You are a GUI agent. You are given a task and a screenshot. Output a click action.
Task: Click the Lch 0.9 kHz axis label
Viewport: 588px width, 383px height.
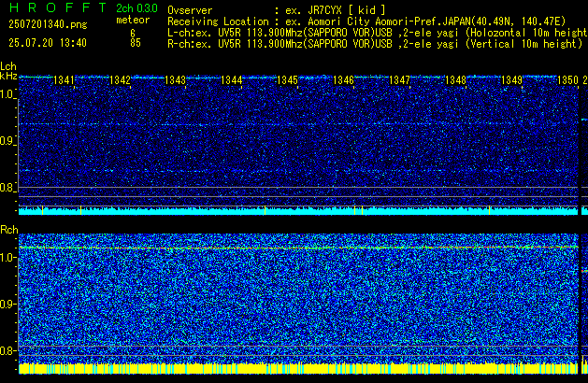[x=7, y=141]
